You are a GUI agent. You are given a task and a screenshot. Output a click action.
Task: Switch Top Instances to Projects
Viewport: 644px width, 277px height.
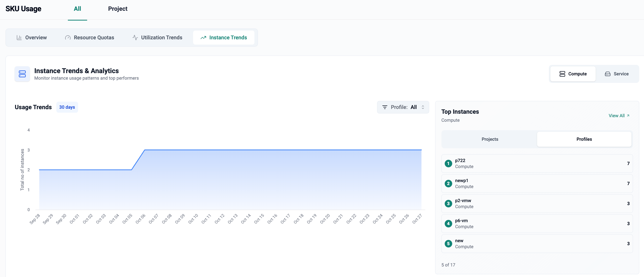(x=490, y=139)
